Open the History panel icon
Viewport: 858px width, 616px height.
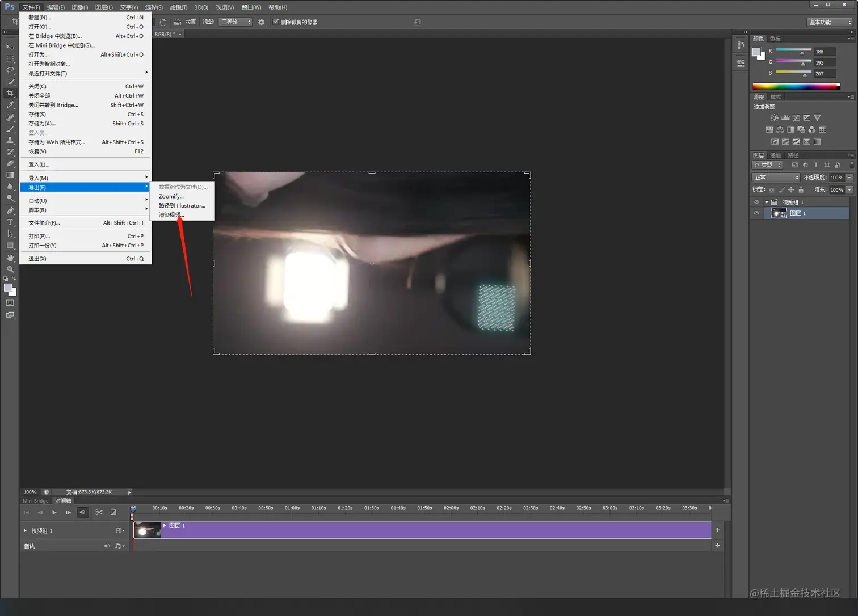click(x=741, y=45)
